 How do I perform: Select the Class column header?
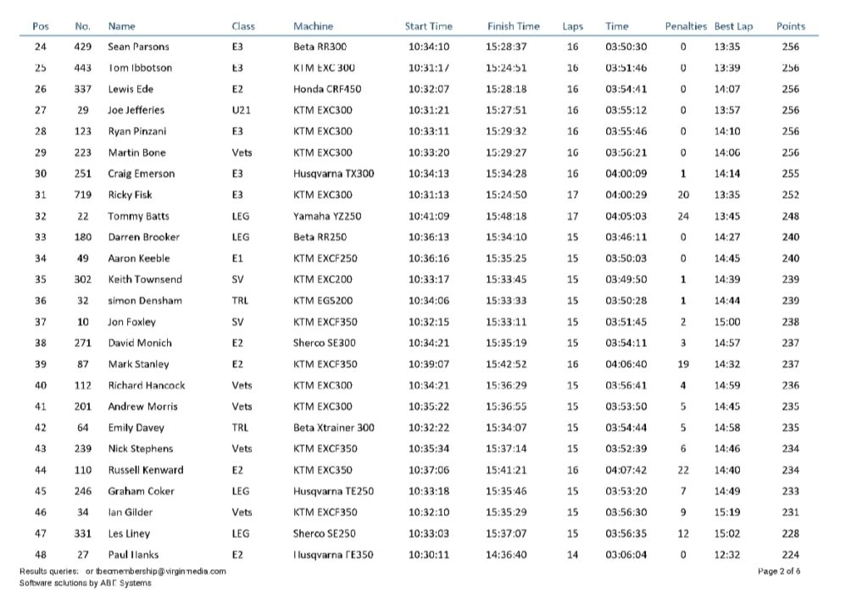coord(243,26)
